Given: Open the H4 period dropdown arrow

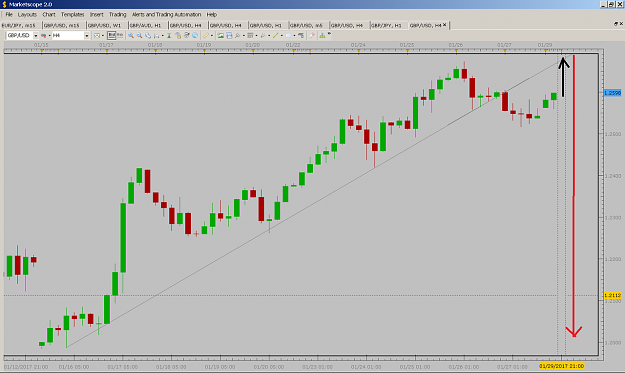Looking at the screenshot, I should click(86, 35).
